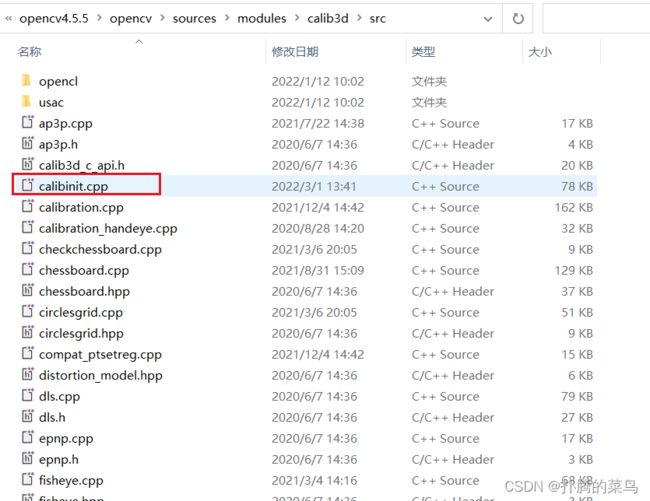Select the calibinit.cpp file icon
This screenshot has height=501, width=650.
pos(27,186)
